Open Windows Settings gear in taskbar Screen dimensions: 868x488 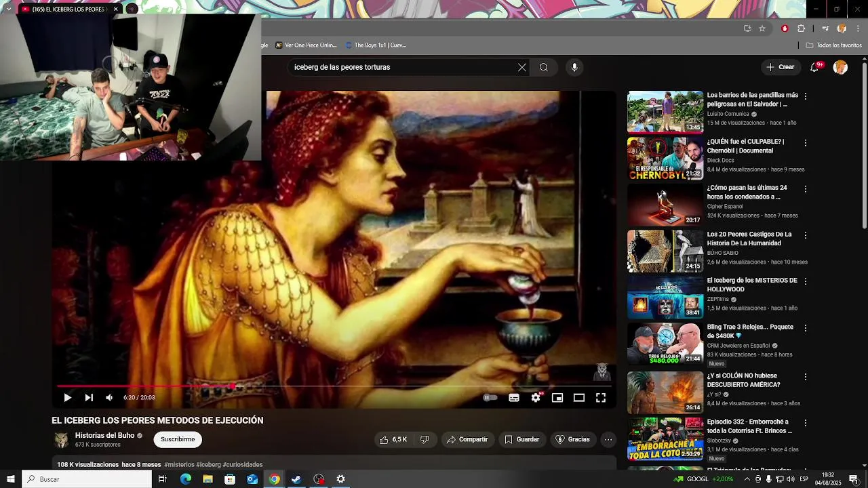340,479
